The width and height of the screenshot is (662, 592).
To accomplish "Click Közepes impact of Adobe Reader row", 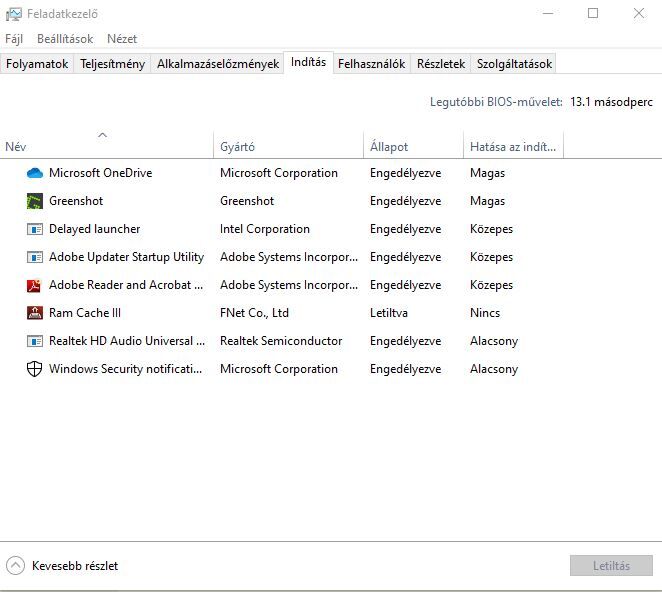I will tap(491, 285).
